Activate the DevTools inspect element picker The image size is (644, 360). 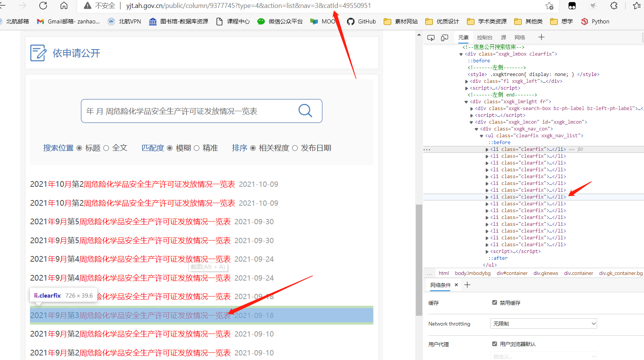(431, 37)
